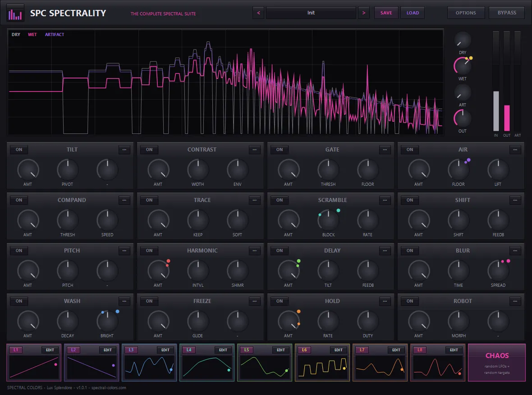Go to previous preset arrow
Screen dimensions: 532x395
tap(258, 13)
